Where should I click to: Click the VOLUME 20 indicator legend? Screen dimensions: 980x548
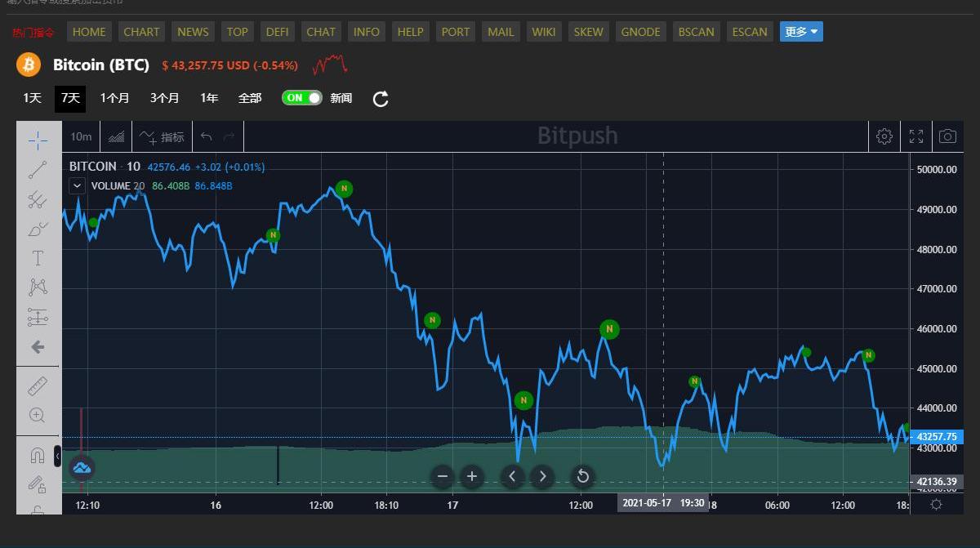click(x=118, y=185)
